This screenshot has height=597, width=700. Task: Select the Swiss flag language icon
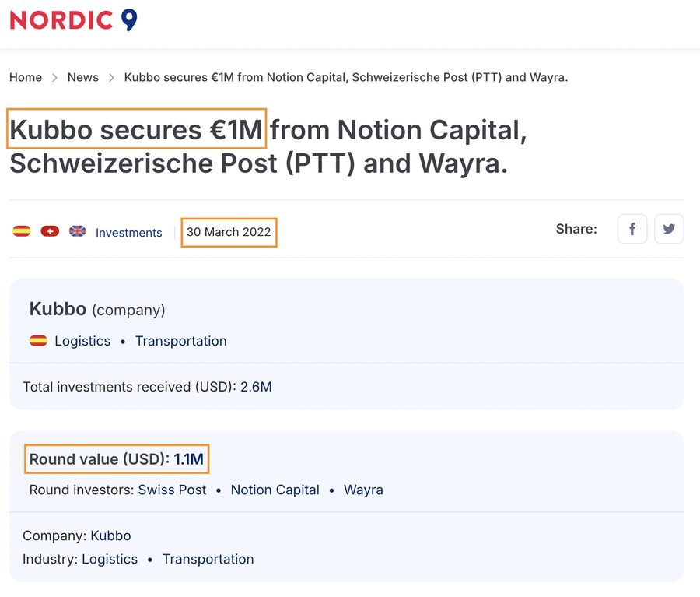point(49,230)
